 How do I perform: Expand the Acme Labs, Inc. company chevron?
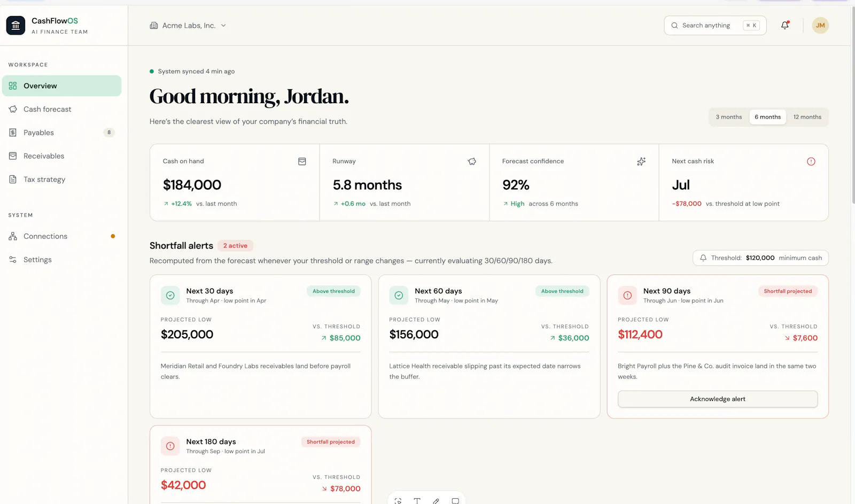pyautogui.click(x=223, y=25)
